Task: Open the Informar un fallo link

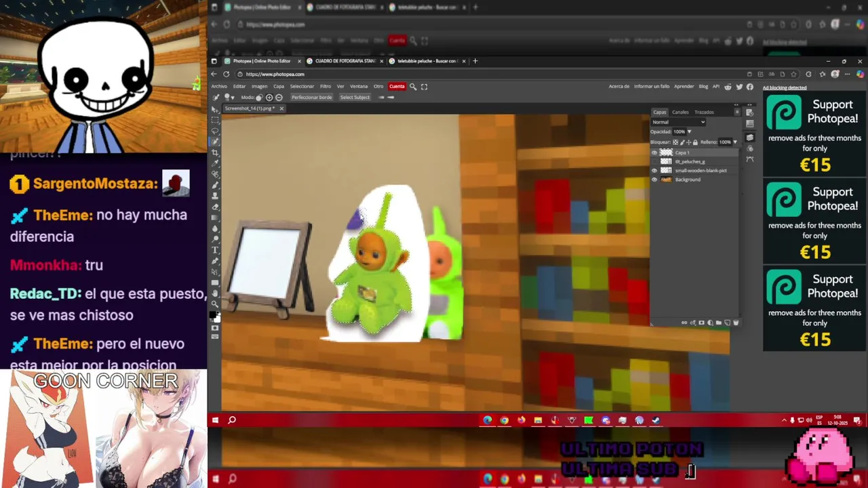Action: [x=652, y=87]
